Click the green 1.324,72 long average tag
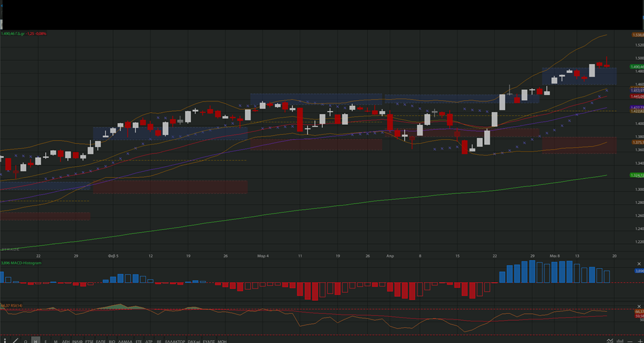 coord(636,175)
